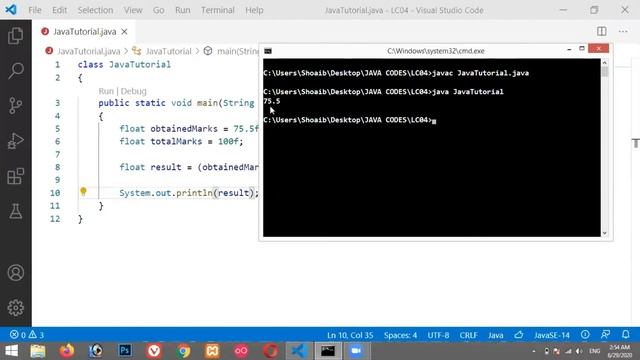Change line endings via CRLF item
This screenshot has width=640, height=360.
pos(468,335)
